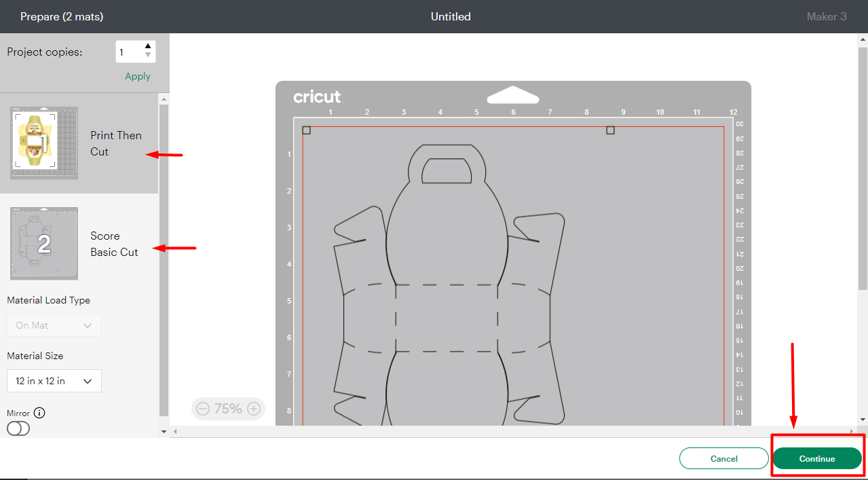Image resolution: width=868 pixels, height=480 pixels.
Task: Toggle the Mirror switch on
Action: (x=18, y=428)
